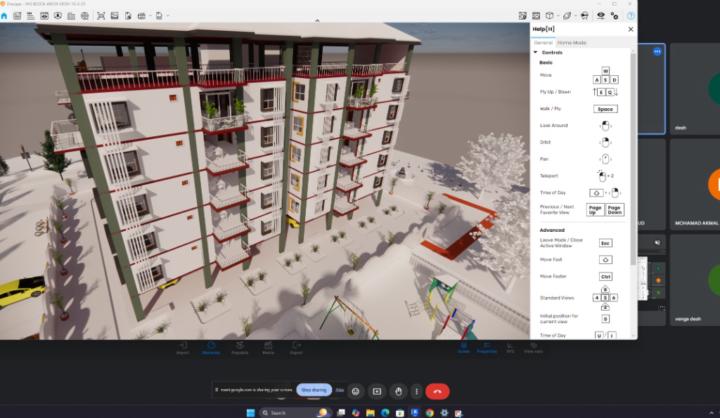Click the boxed down-arrow icon left of the building icon
This screenshot has height=418, width=720.
pos(58,16)
